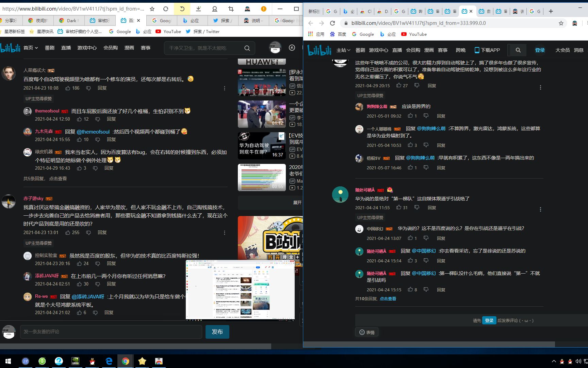The image size is (588, 368).
Task: Open options for the 2021-04-29 20:15 comment
Action: (540, 88)
